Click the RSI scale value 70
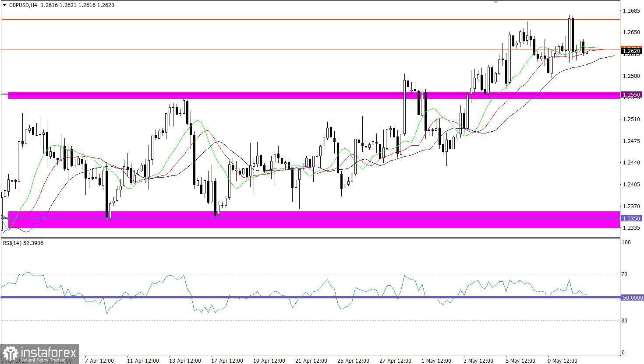The height and width of the screenshot is (364, 644). click(625, 274)
